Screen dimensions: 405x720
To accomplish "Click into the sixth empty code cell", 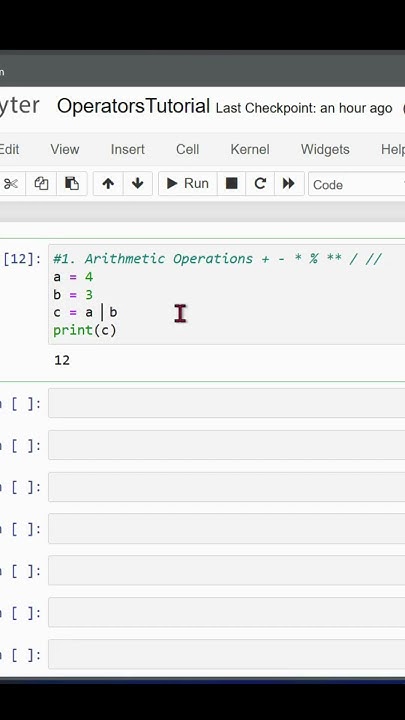I will coord(226,613).
